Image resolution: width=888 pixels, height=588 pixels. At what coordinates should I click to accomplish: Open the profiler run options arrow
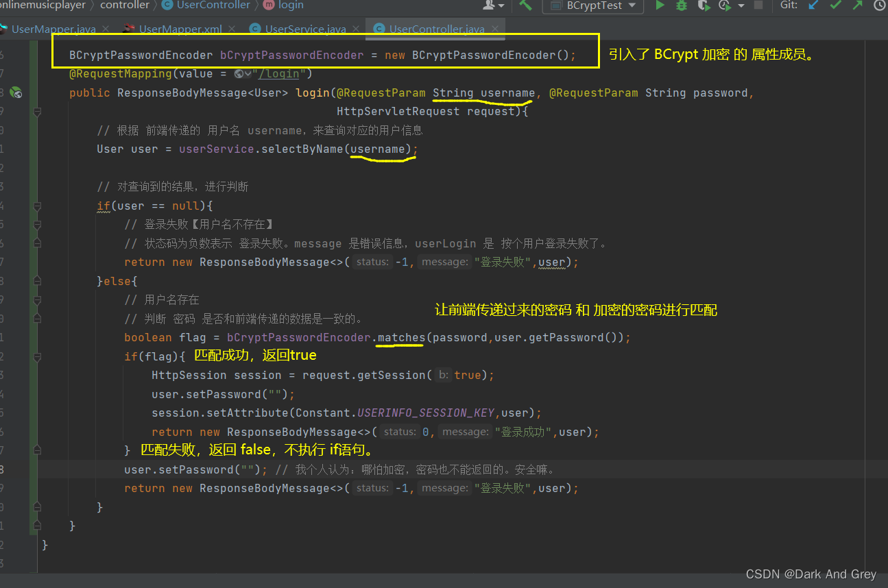tap(741, 5)
